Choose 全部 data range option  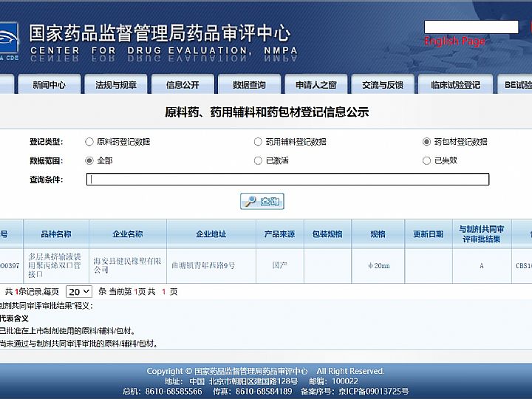coord(89,160)
